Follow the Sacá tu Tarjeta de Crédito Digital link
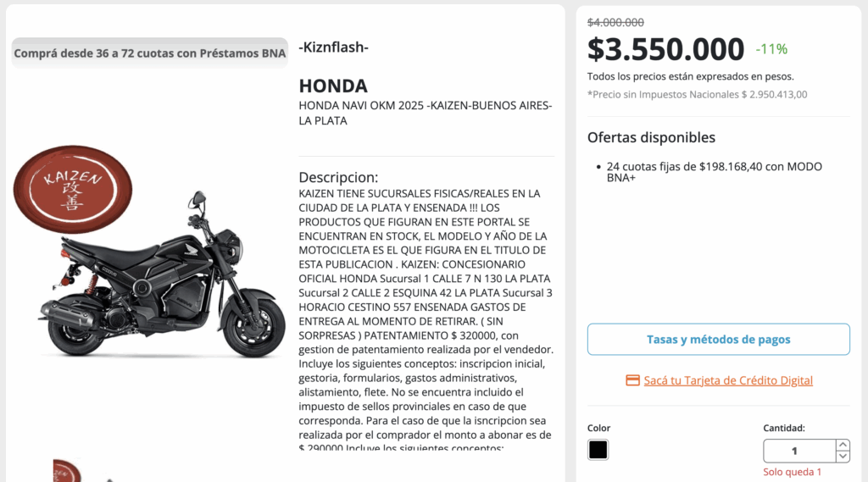The width and height of the screenshot is (868, 482). point(727,380)
